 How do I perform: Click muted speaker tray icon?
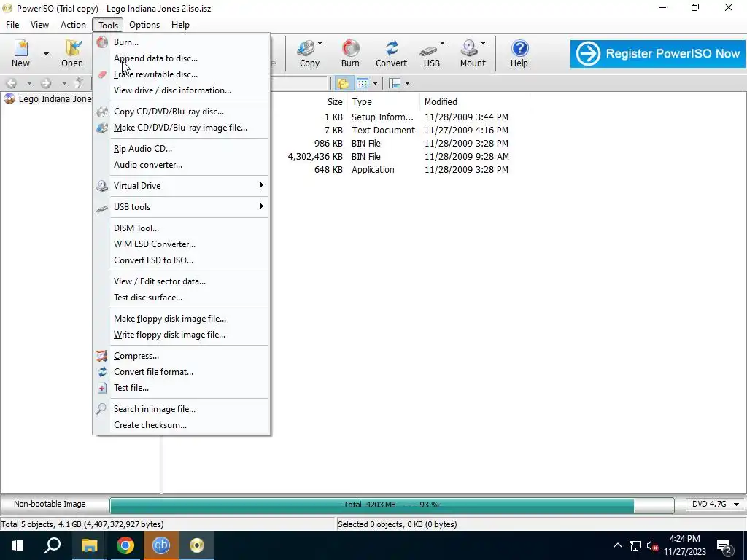coord(652,545)
